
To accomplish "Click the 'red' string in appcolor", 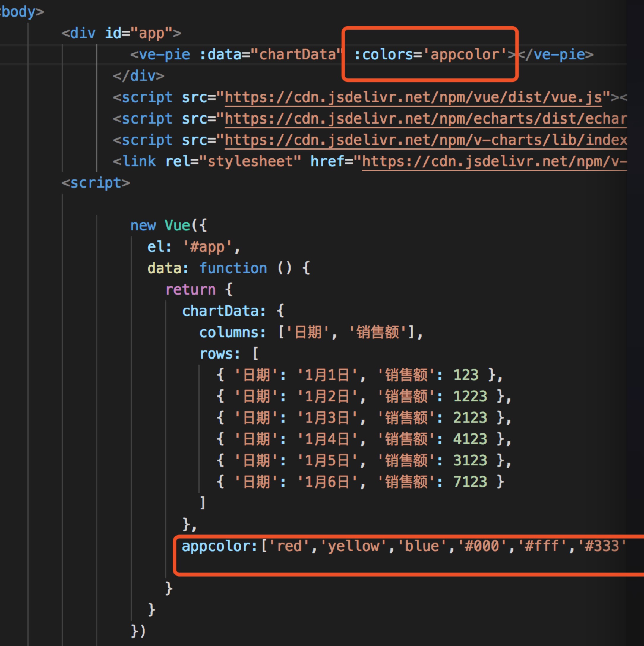I will coord(289,546).
